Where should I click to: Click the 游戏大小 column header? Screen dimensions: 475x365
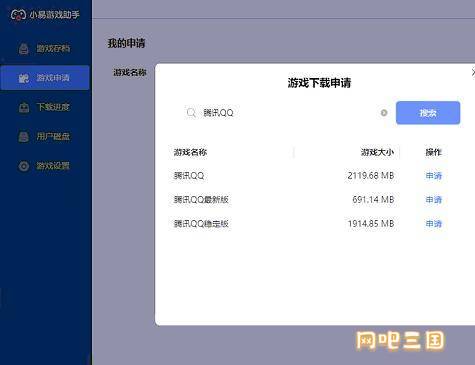pos(377,152)
